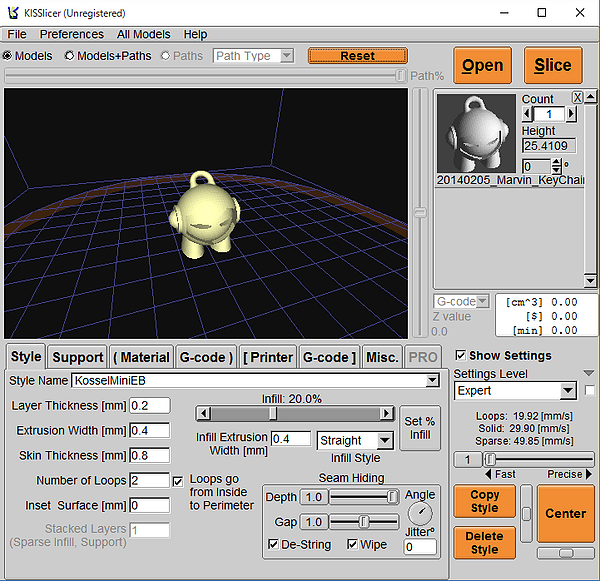Click the Path% slider handle
Image resolution: width=600 pixels, height=581 pixels.
pyautogui.click(x=400, y=75)
